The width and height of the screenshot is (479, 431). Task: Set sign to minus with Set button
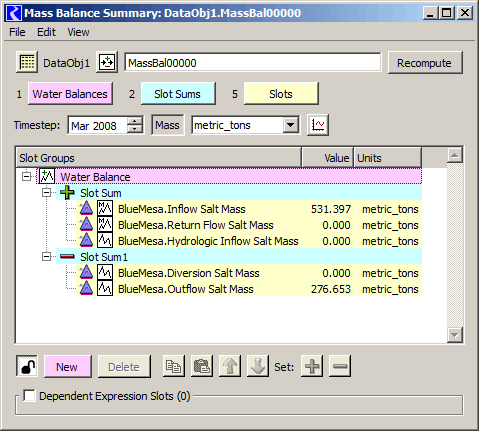(340, 366)
